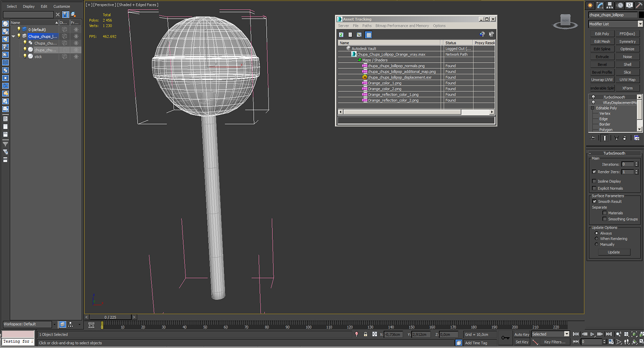The height and width of the screenshot is (348, 644).
Task: Click Go to Start playback icon
Action: 576,334
